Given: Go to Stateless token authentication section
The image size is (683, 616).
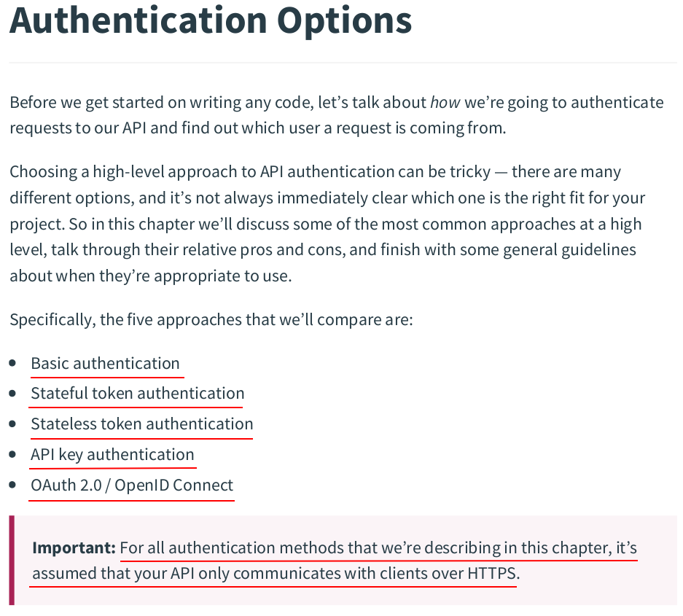Looking at the screenshot, I should pyautogui.click(x=141, y=424).
